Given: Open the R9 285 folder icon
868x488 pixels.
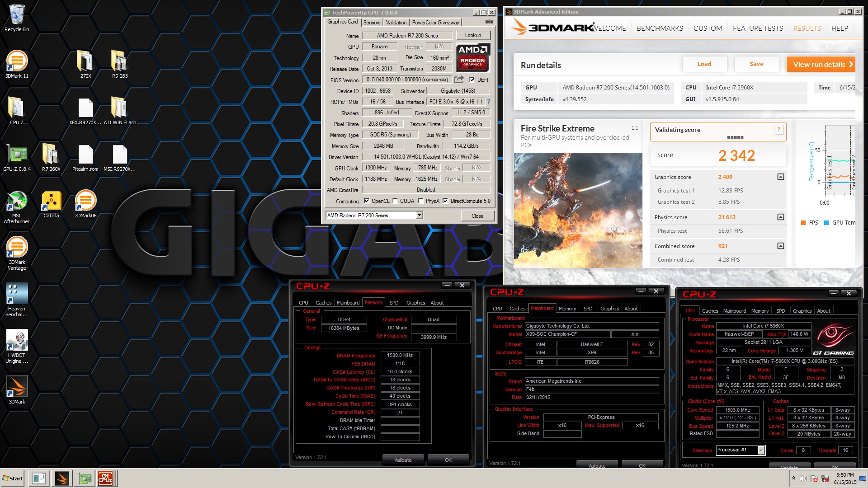Looking at the screenshot, I should tap(120, 65).
